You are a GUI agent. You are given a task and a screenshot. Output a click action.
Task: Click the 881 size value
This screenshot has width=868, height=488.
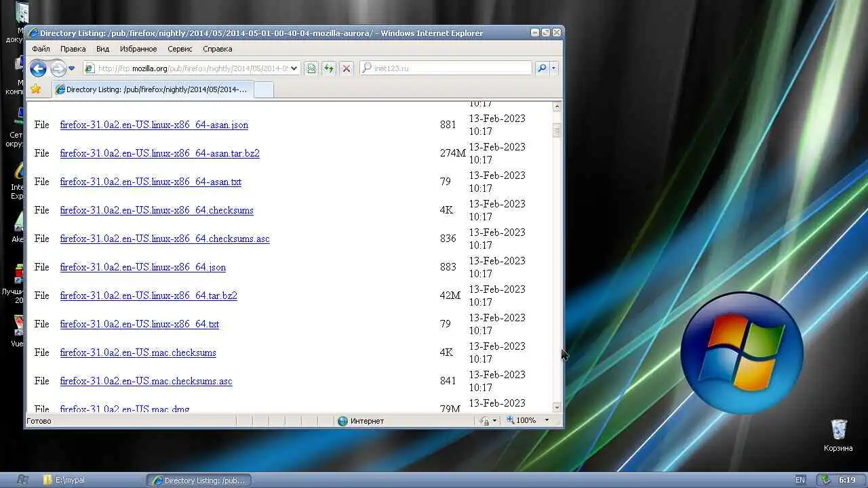click(448, 125)
